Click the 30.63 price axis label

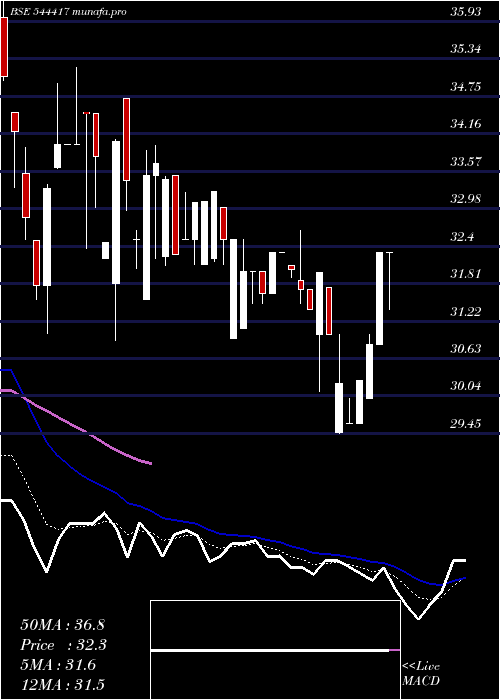[466, 349]
